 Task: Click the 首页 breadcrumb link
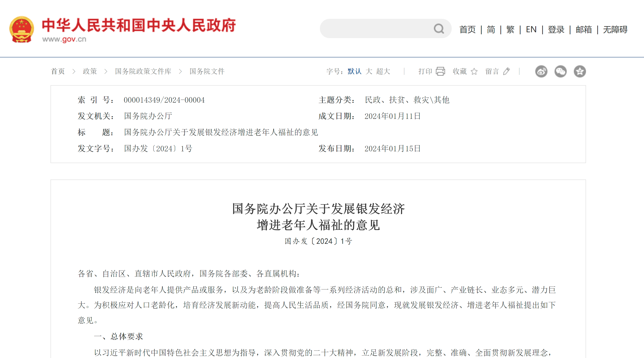(58, 72)
